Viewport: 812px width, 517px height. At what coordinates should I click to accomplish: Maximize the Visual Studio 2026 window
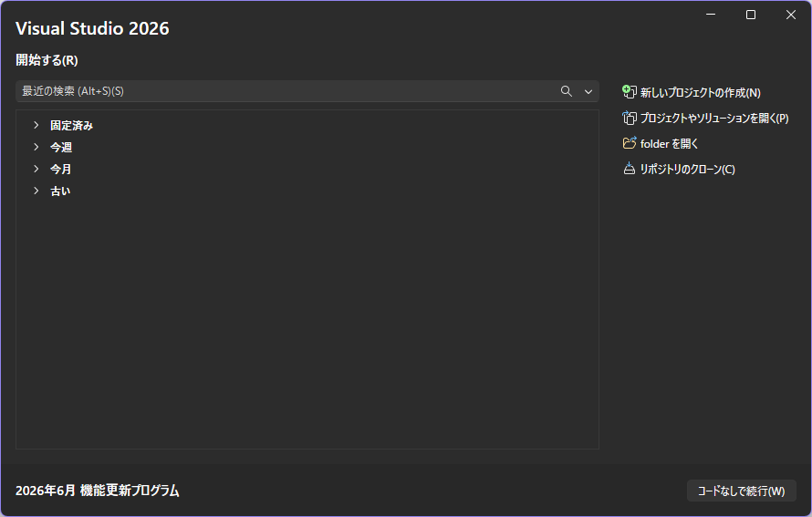(750, 15)
